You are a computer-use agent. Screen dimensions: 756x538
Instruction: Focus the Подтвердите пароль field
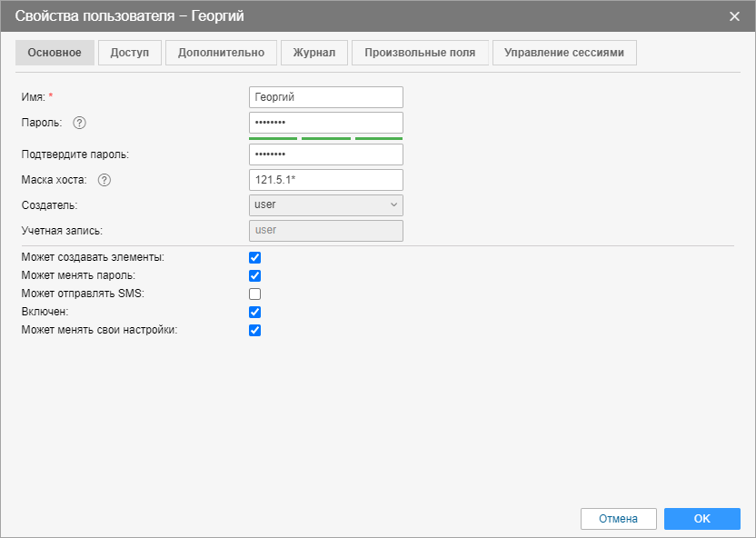pyautogui.click(x=325, y=154)
